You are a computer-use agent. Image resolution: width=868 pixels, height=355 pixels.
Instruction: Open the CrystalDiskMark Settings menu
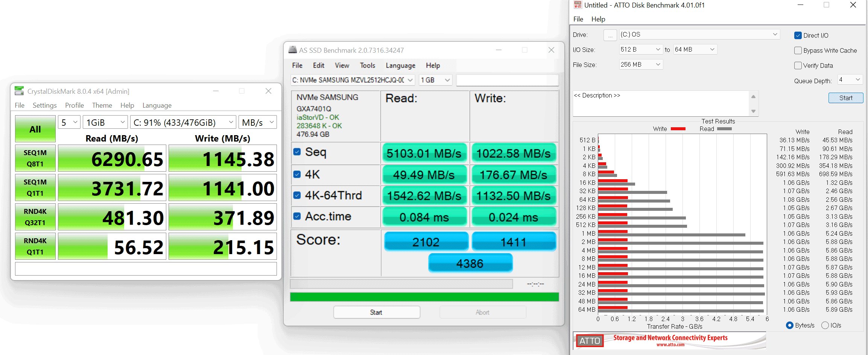[44, 105]
